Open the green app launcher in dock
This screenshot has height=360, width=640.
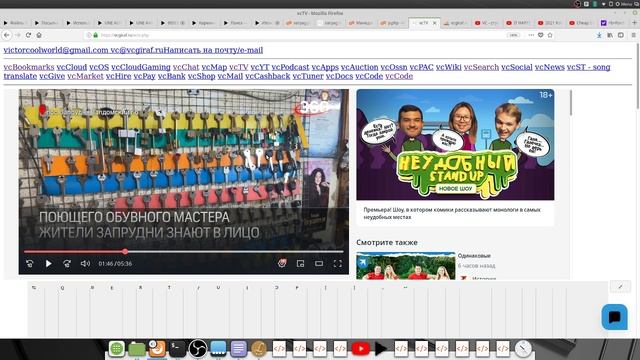pos(116,349)
